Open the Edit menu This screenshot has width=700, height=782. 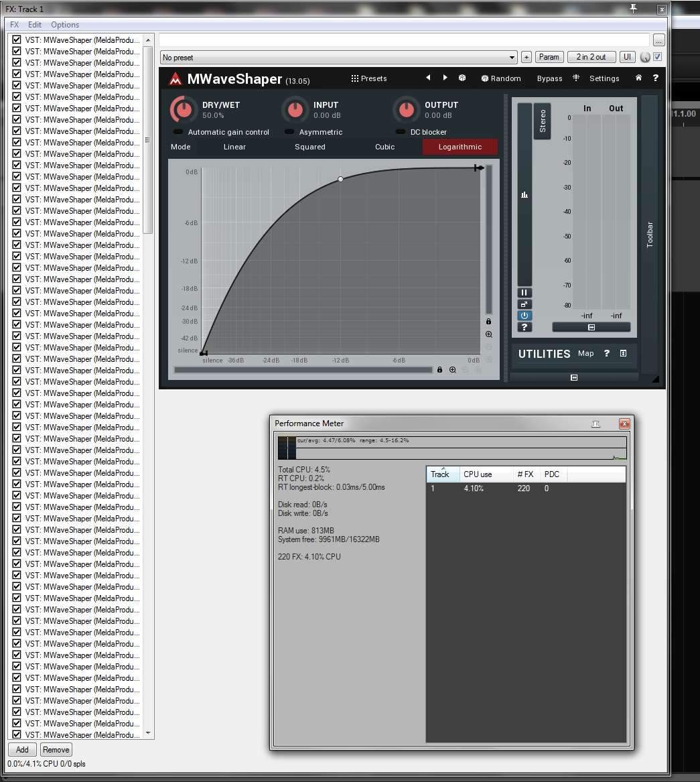[35, 24]
